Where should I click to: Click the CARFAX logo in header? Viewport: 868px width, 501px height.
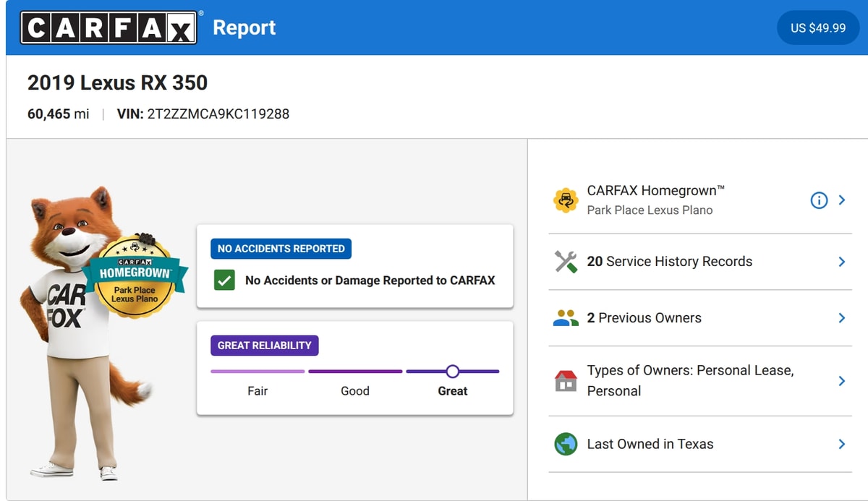pyautogui.click(x=109, y=27)
